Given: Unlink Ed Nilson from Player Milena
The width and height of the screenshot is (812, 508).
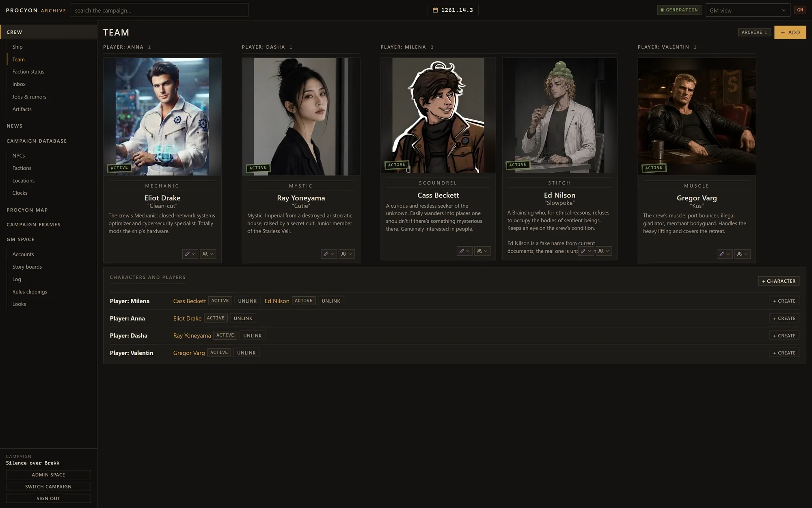Looking at the screenshot, I should click(331, 301).
